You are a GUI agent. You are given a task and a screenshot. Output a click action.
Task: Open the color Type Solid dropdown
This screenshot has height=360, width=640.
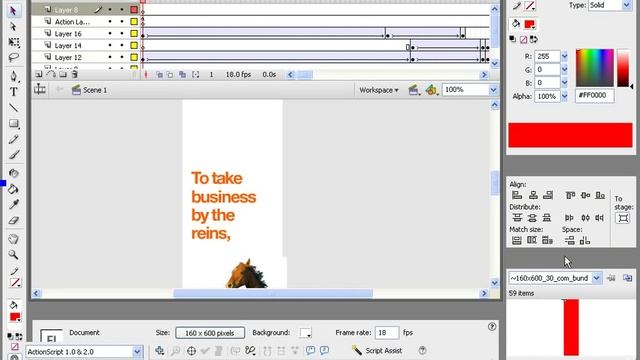pyautogui.click(x=627, y=5)
